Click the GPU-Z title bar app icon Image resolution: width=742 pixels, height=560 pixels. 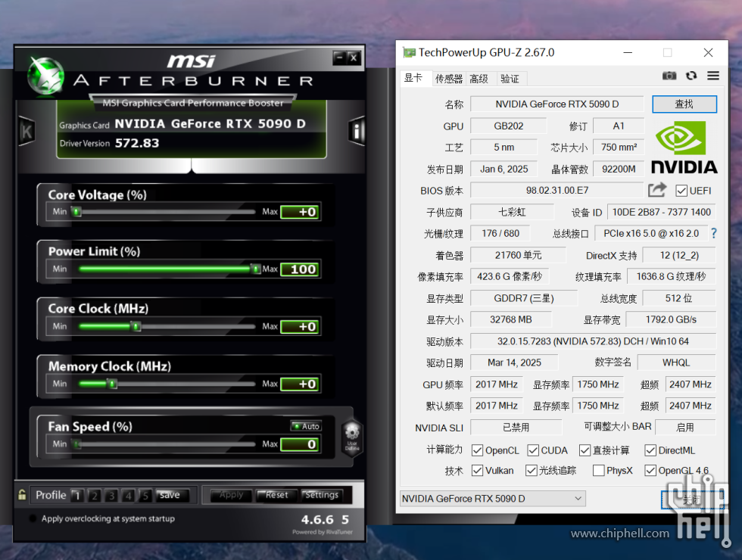click(409, 52)
